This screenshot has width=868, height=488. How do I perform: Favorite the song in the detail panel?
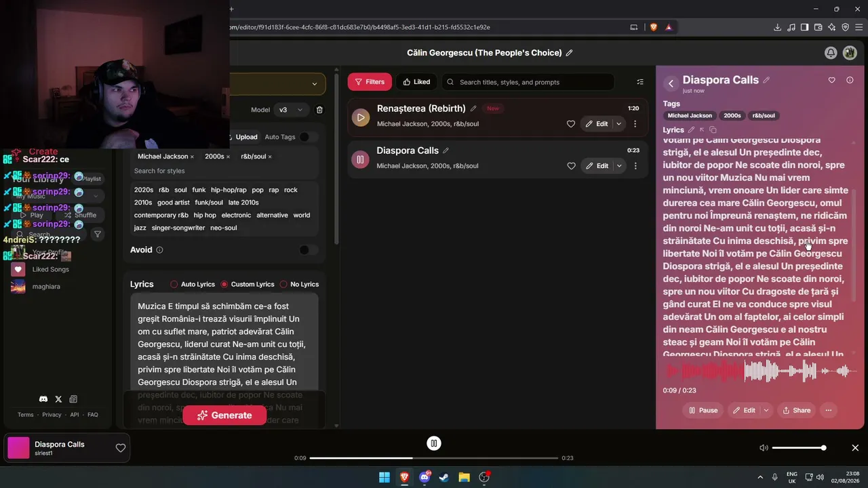[832, 80]
